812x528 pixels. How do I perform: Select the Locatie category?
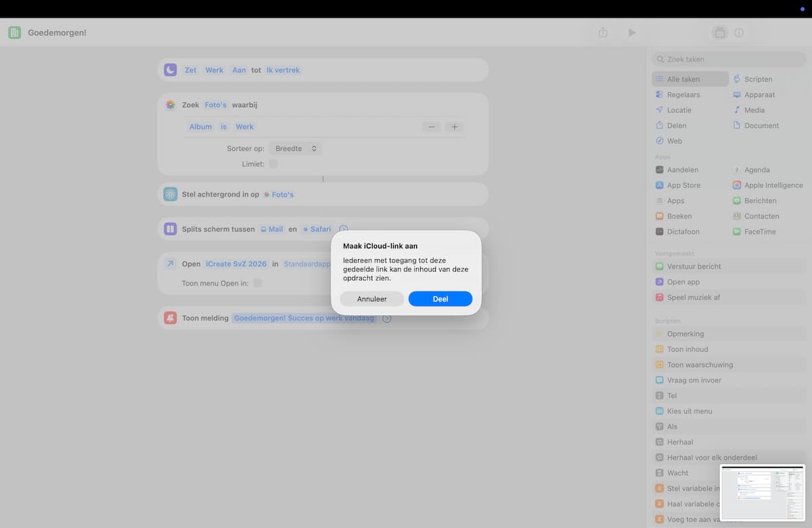coord(673,110)
